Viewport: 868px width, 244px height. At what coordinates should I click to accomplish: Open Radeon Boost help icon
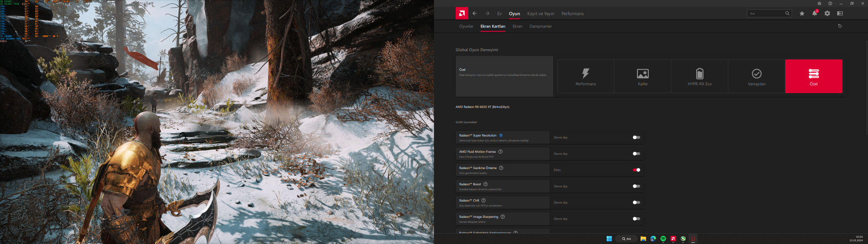tap(486, 184)
